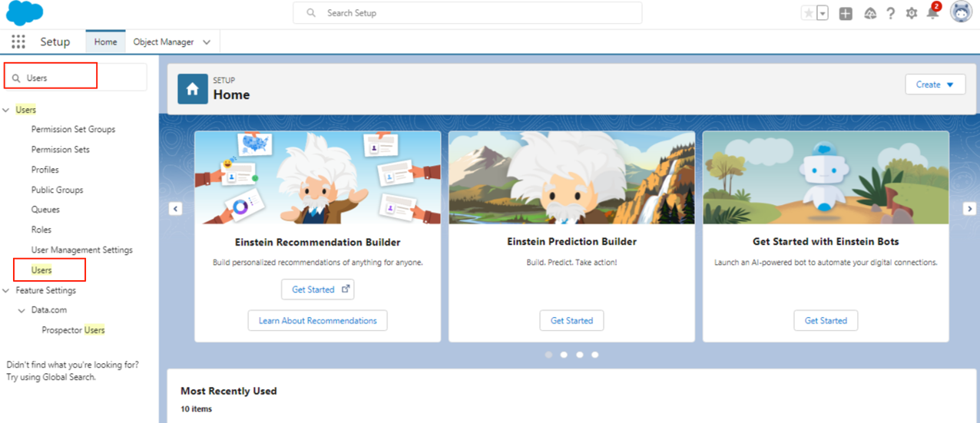Click the Help question mark icon
Viewport: 980px width, 423px height.
[891, 13]
